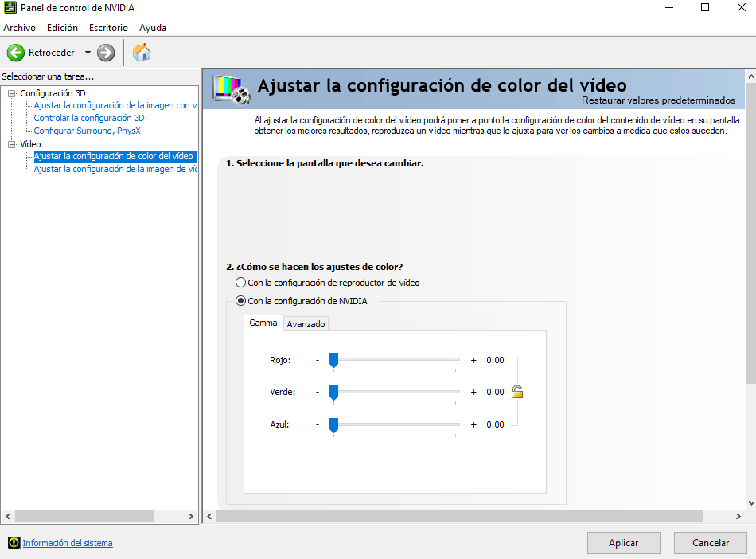Click the Retroceder button label

point(52,53)
